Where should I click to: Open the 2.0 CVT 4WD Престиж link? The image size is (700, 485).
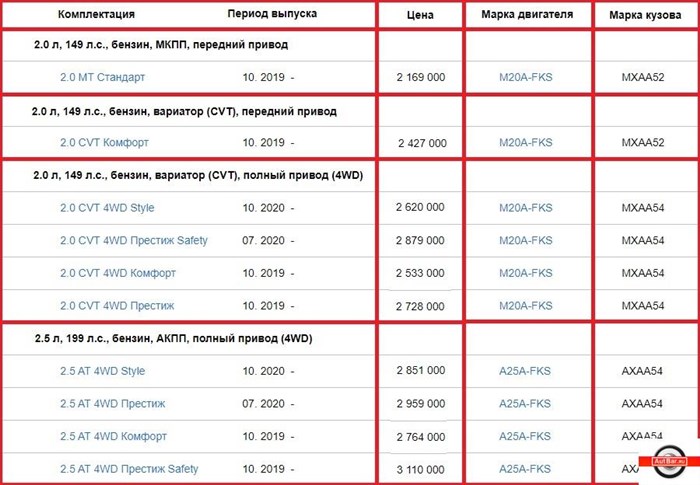pos(117,305)
